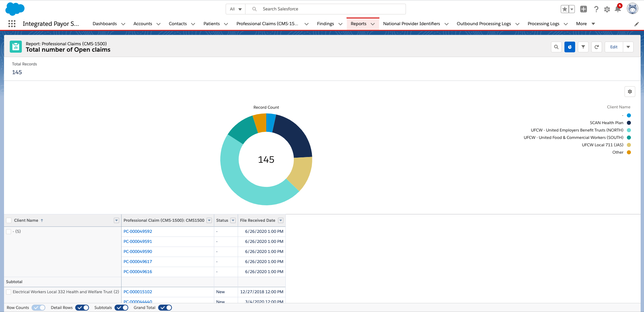Image resolution: width=644 pixels, height=312 pixels.
Task: Open the Accounts tab
Action: tap(143, 24)
